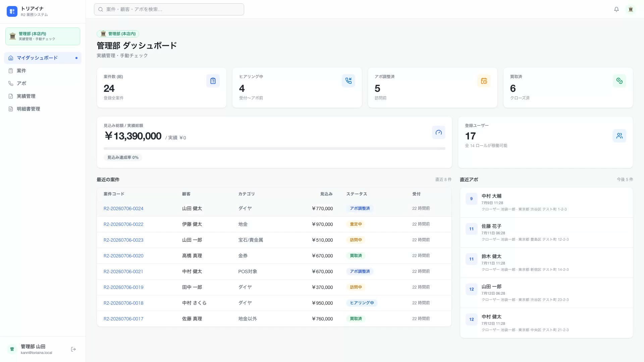Click amount ¥970,000

(x=322, y=224)
